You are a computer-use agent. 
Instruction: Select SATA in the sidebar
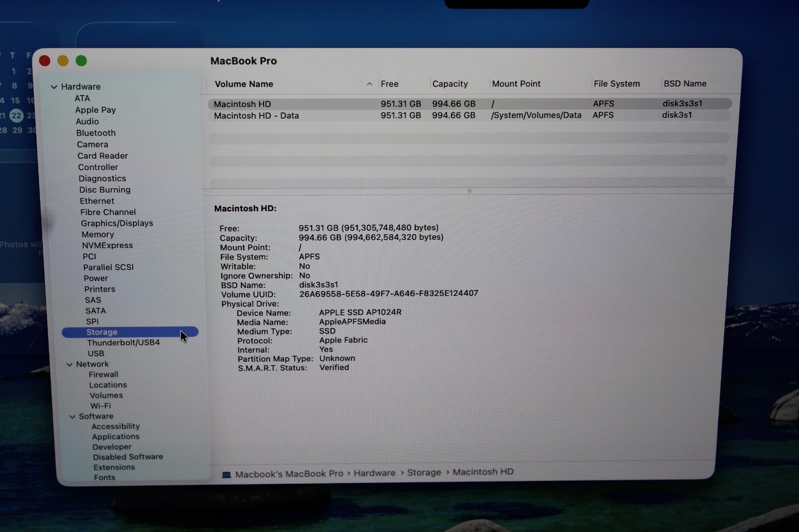[x=95, y=310]
